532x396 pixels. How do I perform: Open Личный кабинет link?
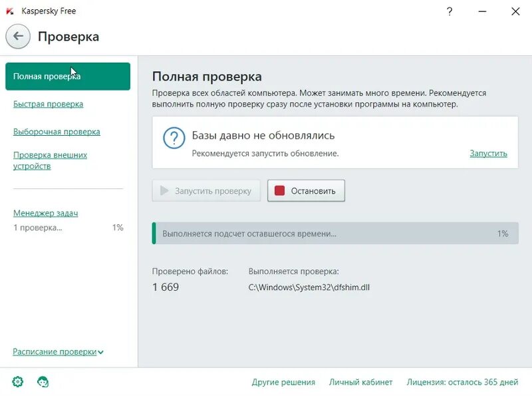(x=360, y=382)
